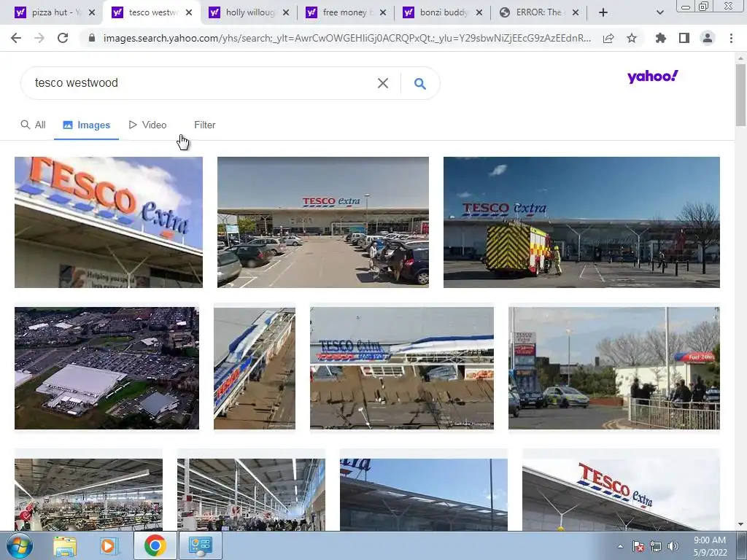Toggle the browser side panel
The image size is (747, 560).
pos(684,38)
